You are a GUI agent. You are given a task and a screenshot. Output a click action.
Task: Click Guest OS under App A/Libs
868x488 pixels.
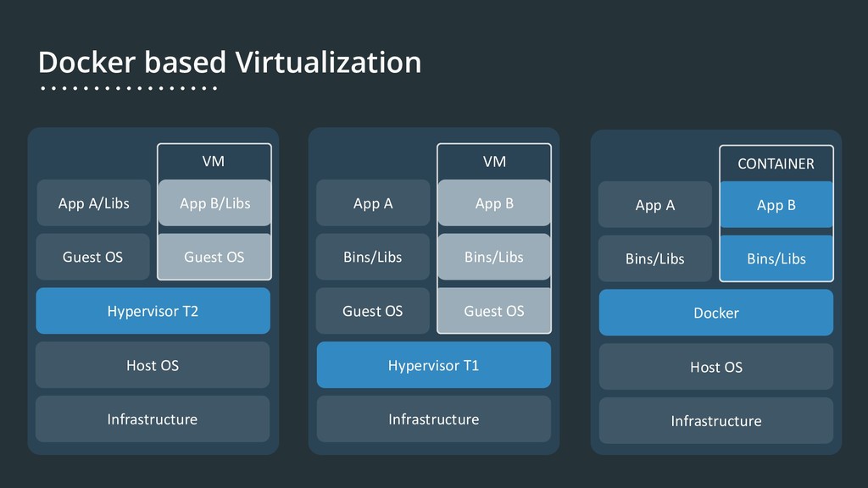(92, 257)
